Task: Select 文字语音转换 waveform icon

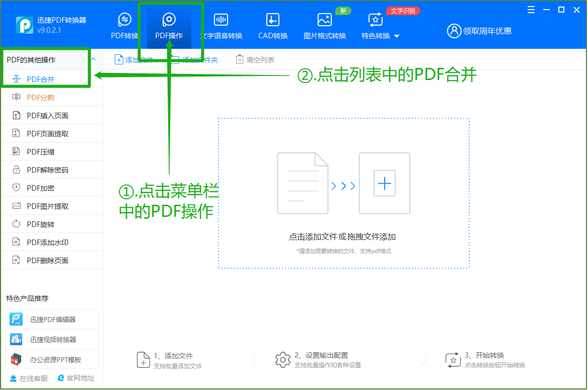Action: click(221, 20)
